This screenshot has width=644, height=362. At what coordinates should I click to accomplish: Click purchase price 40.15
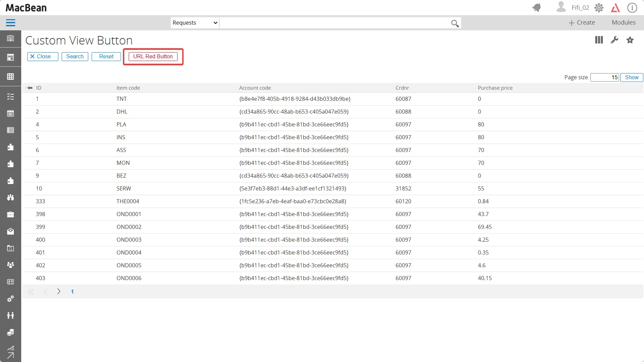[485, 278]
